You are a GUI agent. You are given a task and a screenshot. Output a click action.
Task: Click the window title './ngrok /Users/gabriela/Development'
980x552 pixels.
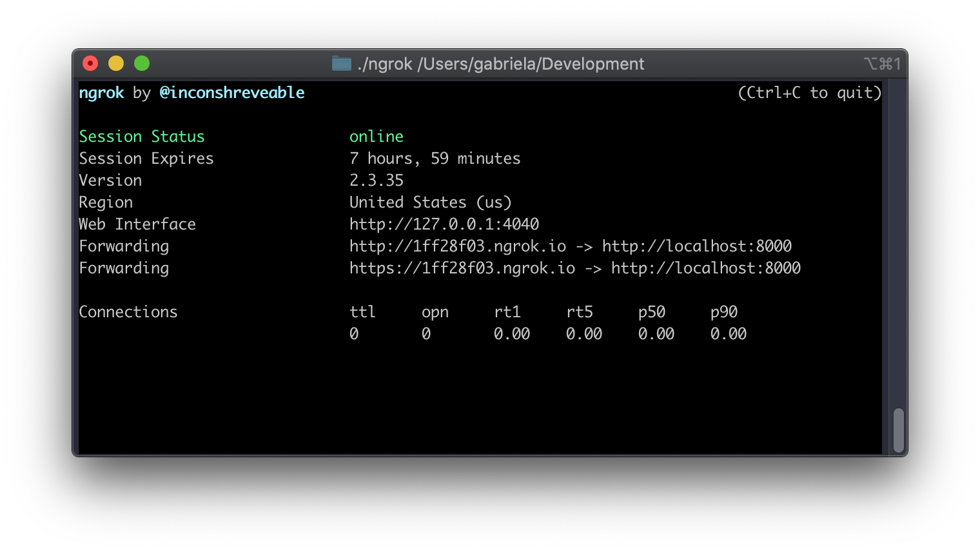coord(501,64)
